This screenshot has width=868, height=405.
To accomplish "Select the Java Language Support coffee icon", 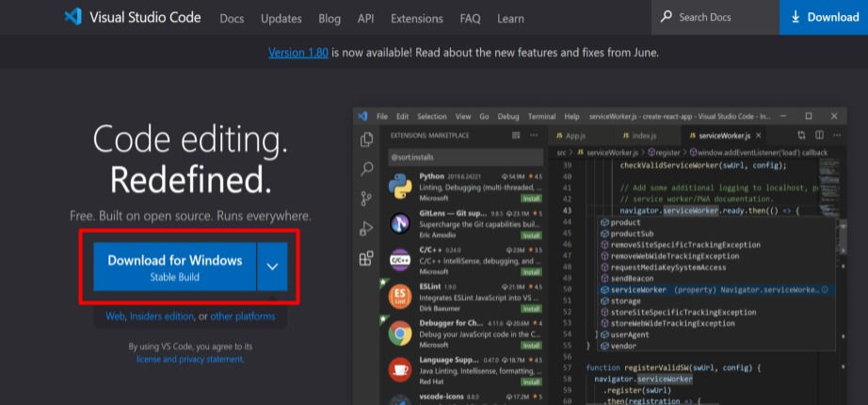I will [x=399, y=369].
